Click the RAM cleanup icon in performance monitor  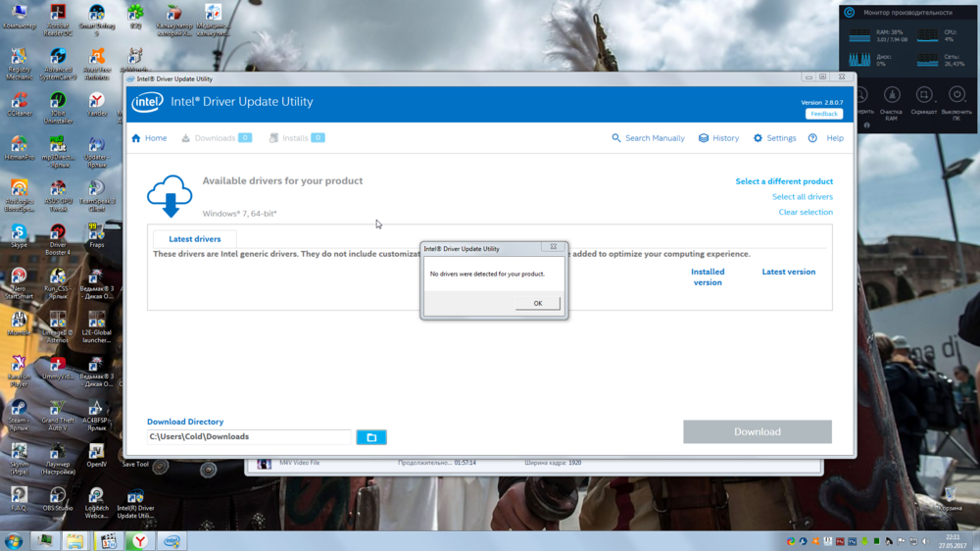[892, 95]
